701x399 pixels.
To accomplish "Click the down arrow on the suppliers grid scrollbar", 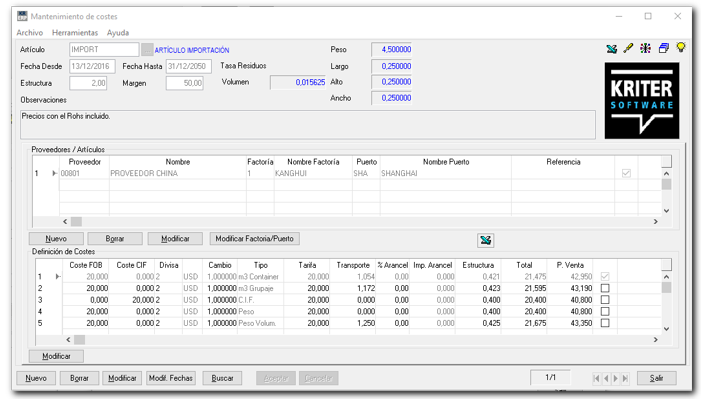I will 666,211.
